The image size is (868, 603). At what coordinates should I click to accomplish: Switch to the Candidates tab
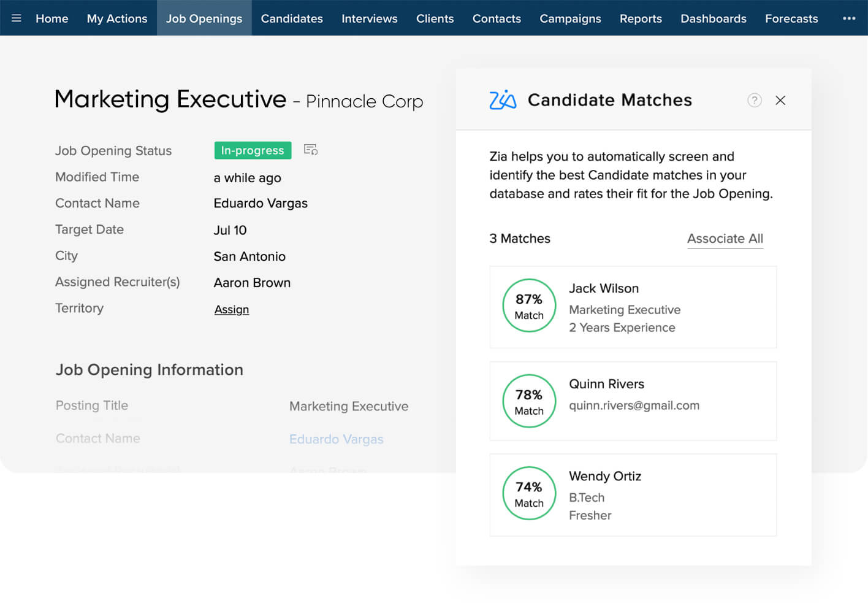[x=292, y=18]
